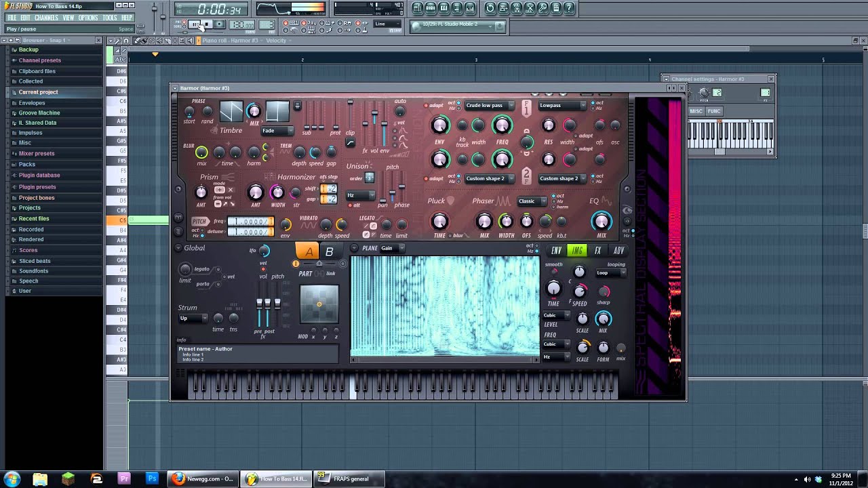Click the Prism mode X icon

coord(230,190)
